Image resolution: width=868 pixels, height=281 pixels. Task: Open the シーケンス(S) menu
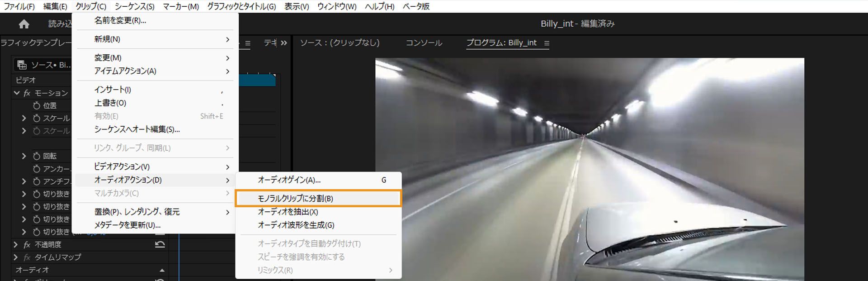pos(134,6)
